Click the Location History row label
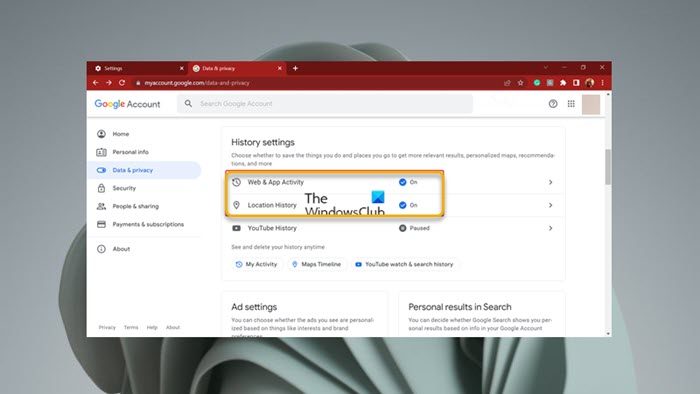Viewport: 700px width, 394px height. click(272, 205)
